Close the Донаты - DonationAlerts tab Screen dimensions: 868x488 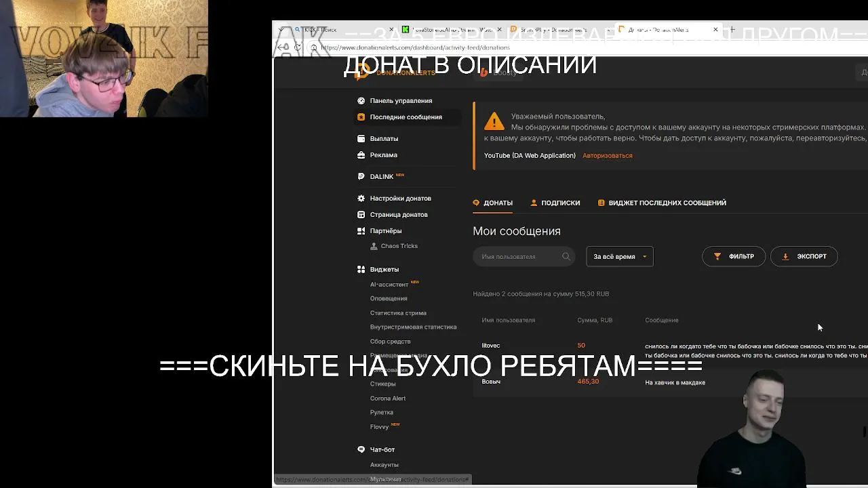pyautogui.click(x=715, y=29)
